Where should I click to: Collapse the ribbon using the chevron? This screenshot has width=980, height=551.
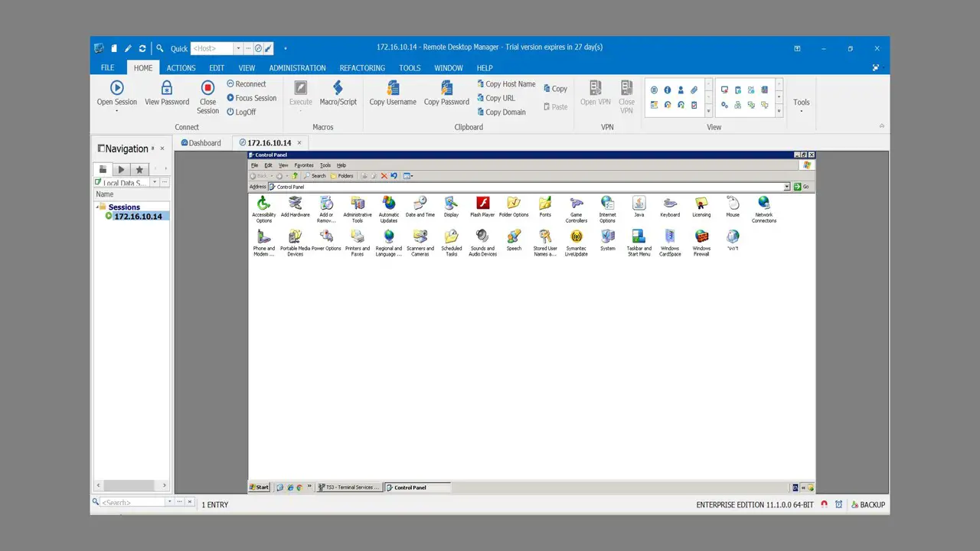pos(881,126)
